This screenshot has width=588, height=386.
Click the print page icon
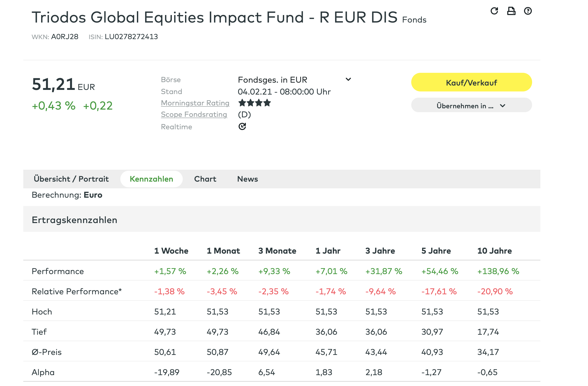coord(511,11)
